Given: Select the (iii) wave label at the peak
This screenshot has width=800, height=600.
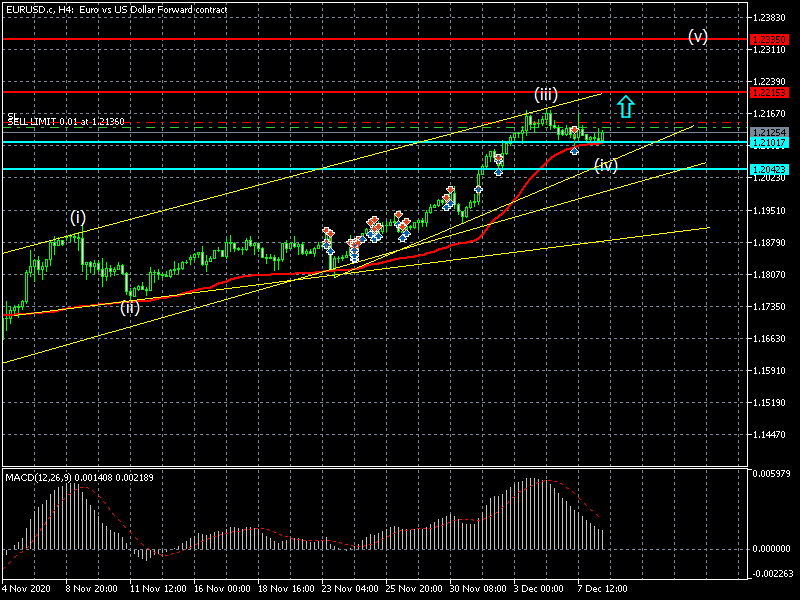Looking at the screenshot, I should click(544, 94).
